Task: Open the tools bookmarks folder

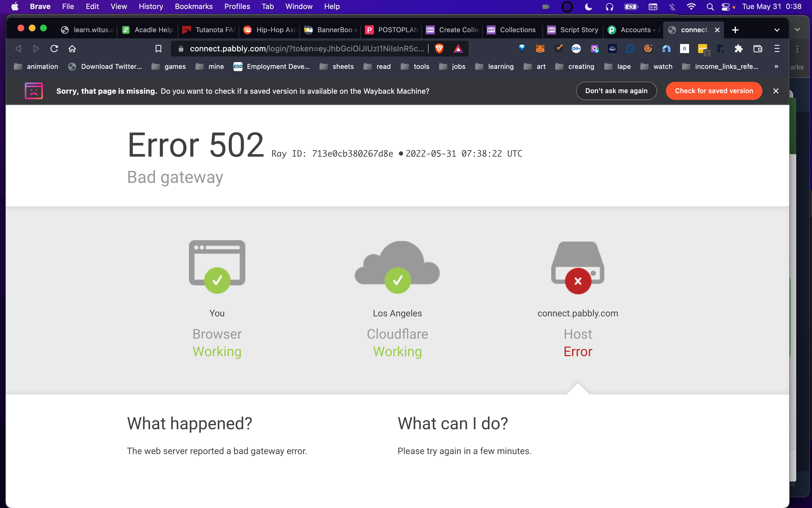Action: pyautogui.click(x=415, y=67)
